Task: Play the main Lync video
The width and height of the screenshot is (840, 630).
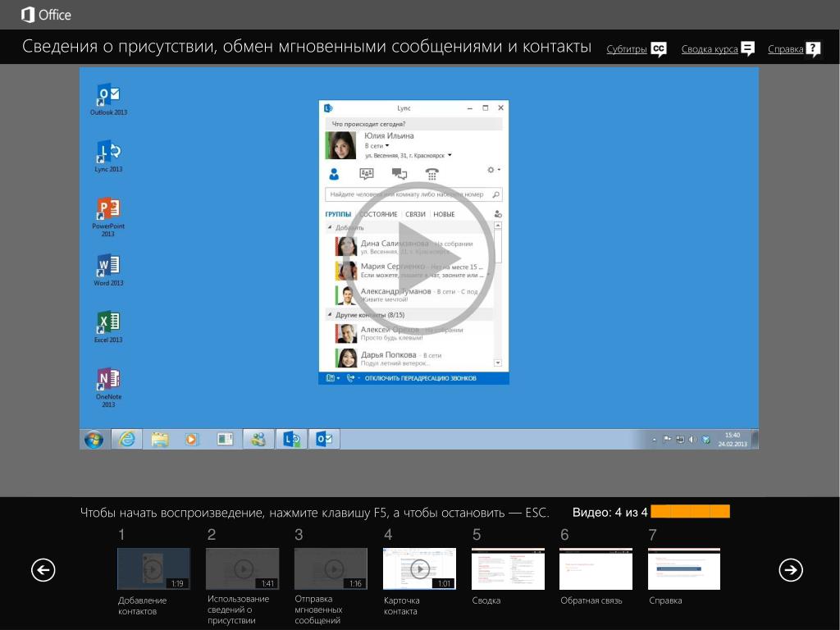Action: 418,258
